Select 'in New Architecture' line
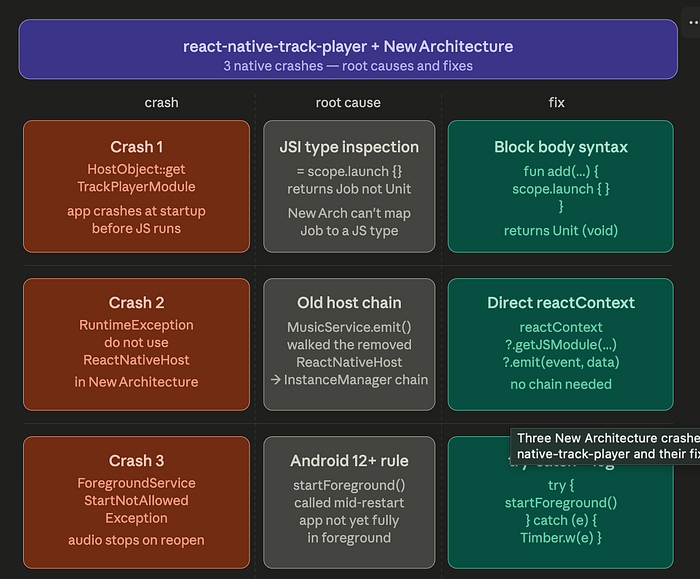Image resolution: width=700 pixels, height=579 pixels. 136,382
